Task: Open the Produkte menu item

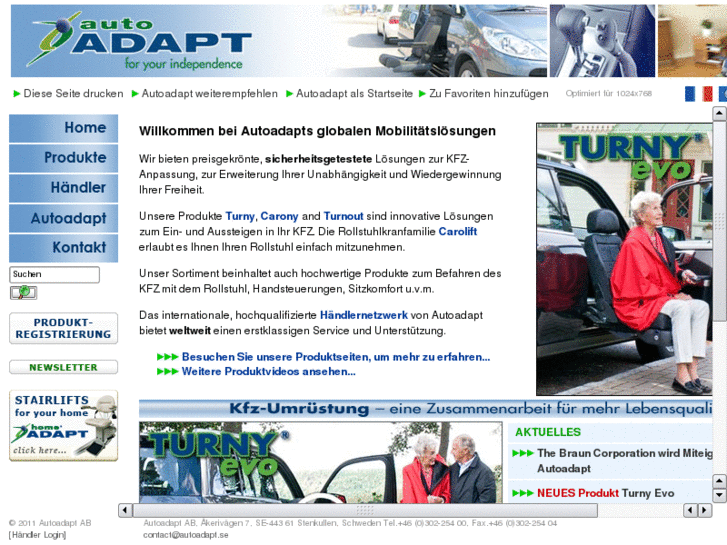Action: 64,158
